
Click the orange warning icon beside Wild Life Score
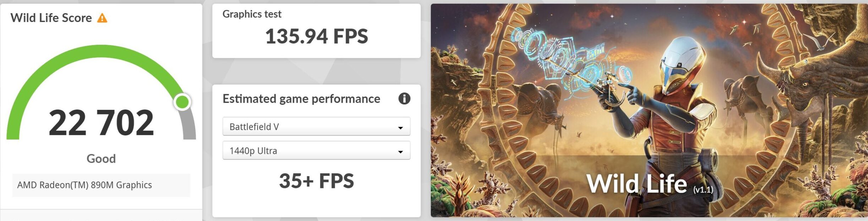(x=102, y=18)
